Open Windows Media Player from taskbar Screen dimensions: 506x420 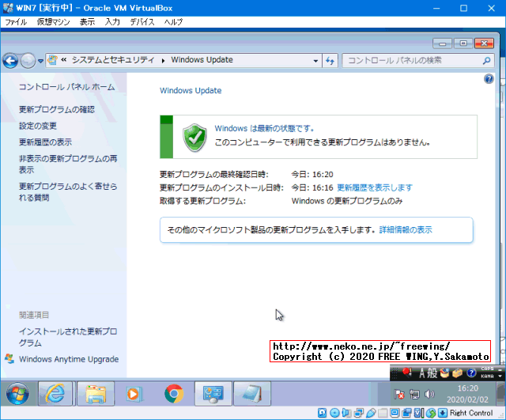pyautogui.click(x=134, y=394)
